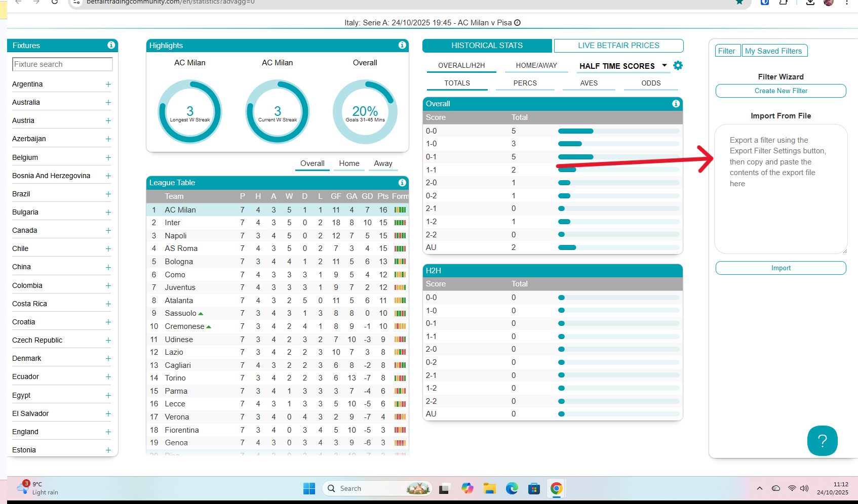Open the help question mark bubble
This screenshot has width=858, height=504.
point(822,441)
